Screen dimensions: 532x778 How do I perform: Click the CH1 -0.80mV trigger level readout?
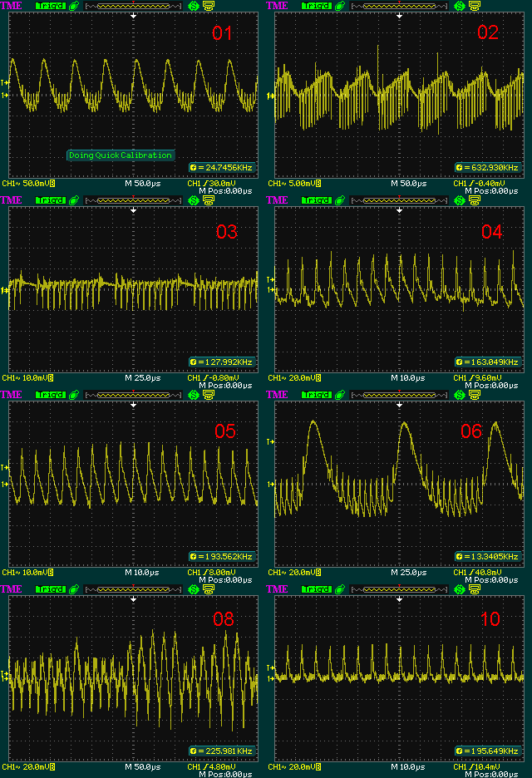[214, 378]
